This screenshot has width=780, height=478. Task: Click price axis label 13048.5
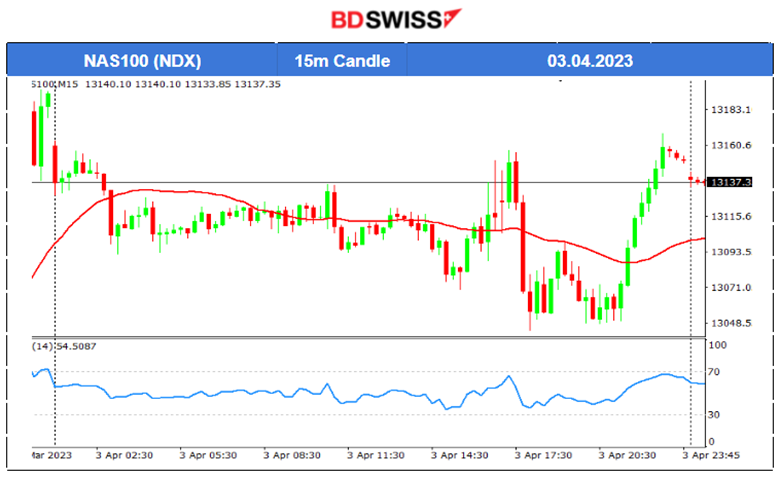pyautogui.click(x=731, y=323)
